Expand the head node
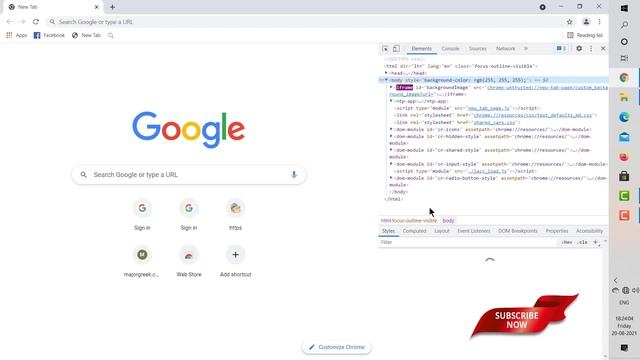This screenshot has height=360, width=640. click(386, 73)
